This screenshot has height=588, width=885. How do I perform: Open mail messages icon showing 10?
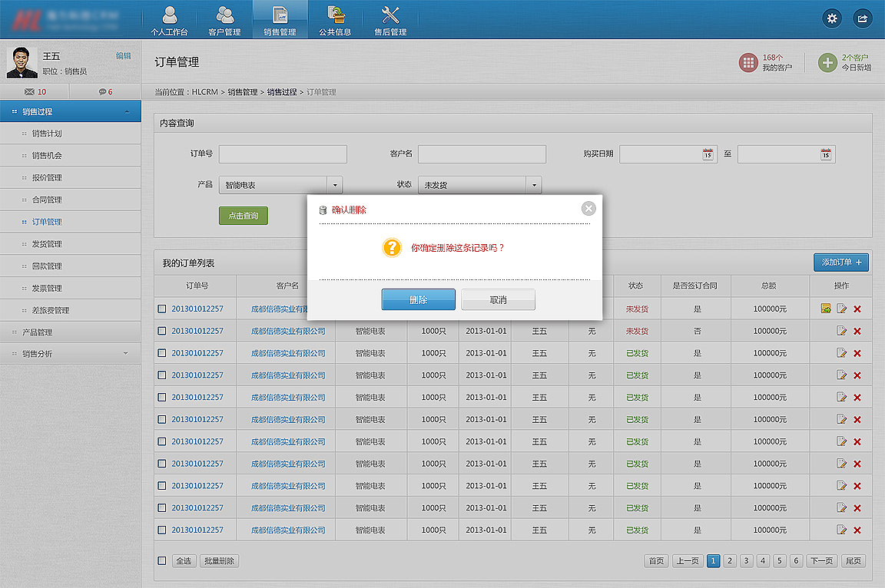(35, 91)
